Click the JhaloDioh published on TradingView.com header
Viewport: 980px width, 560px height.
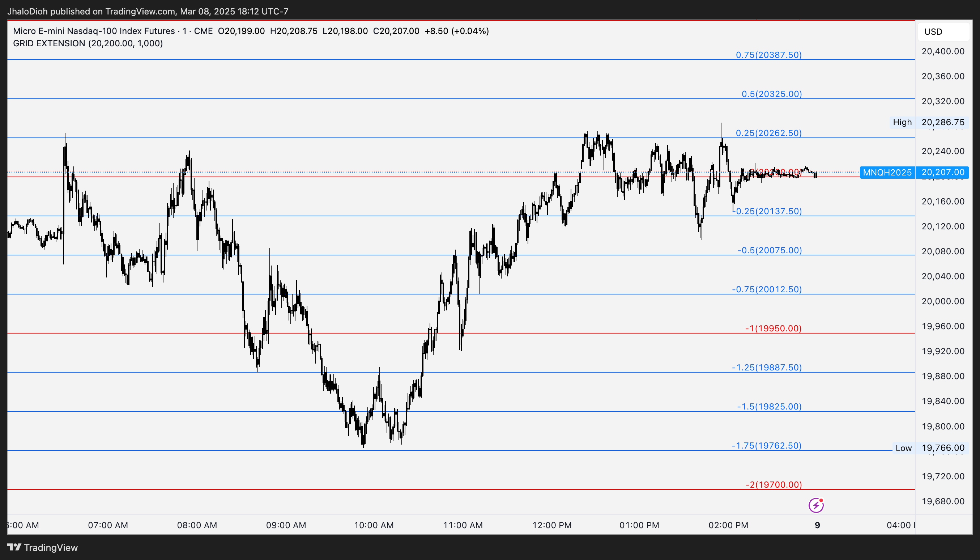148,12
